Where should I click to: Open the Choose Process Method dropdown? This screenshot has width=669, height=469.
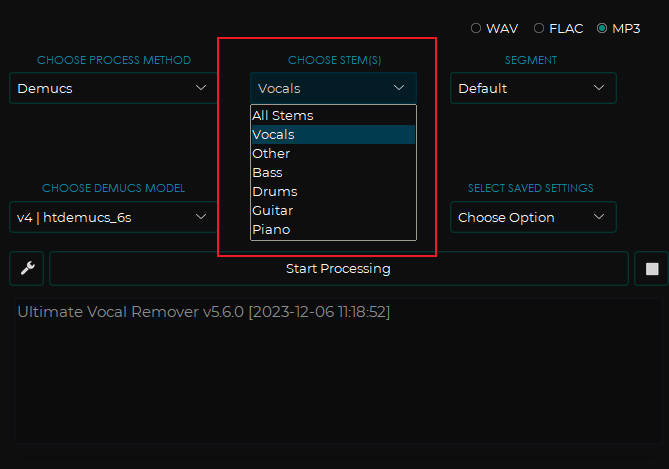[113, 88]
